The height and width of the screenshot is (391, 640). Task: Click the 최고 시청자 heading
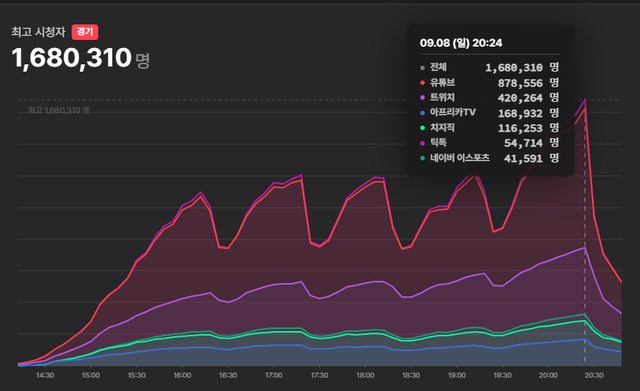click(38, 32)
